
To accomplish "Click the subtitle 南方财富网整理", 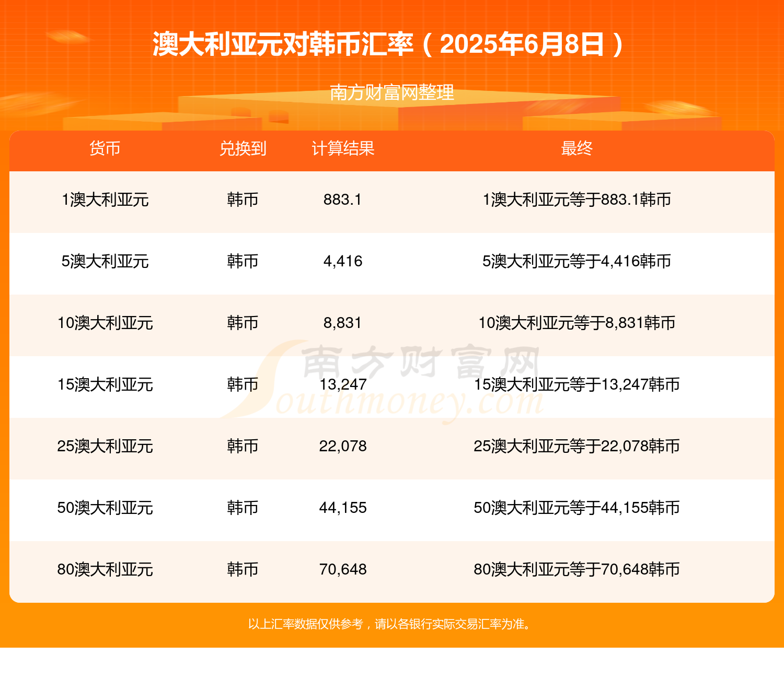I will coord(392,92).
